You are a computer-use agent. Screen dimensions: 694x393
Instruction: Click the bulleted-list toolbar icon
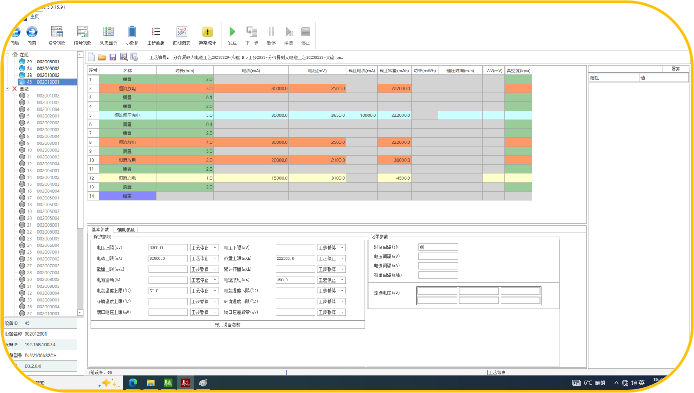(x=156, y=32)
